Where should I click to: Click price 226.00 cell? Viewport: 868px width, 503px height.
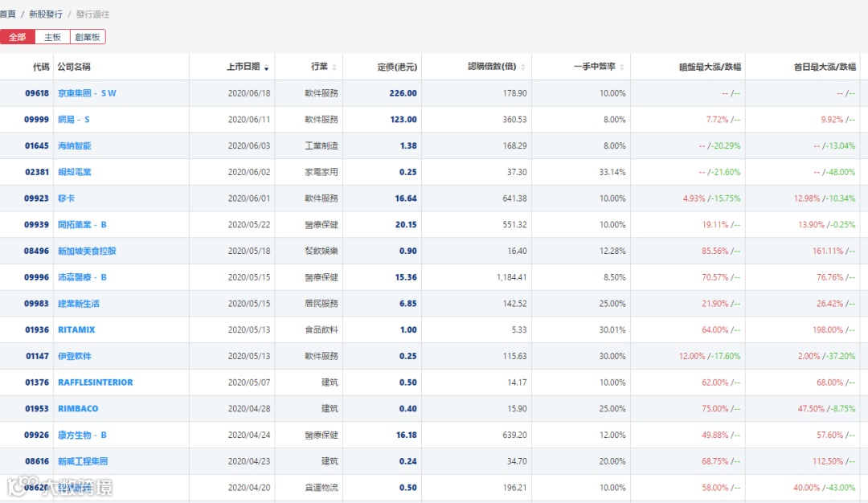tap(403, 93)
